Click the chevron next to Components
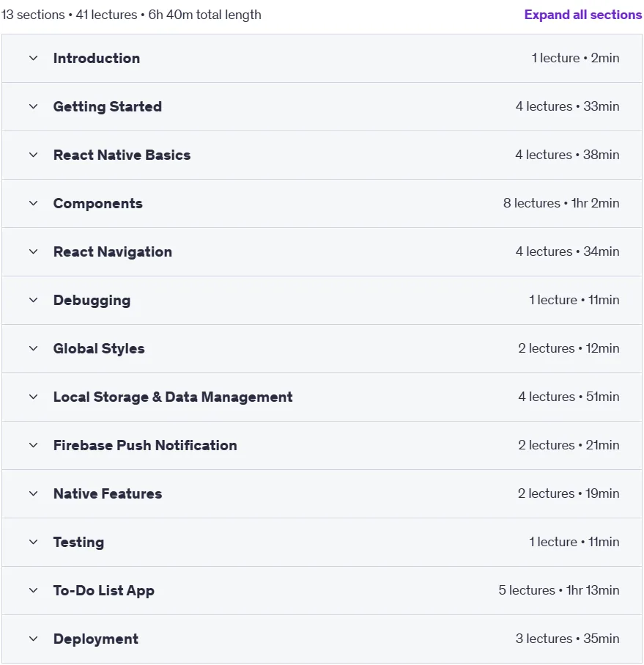The width and height of the screenshot is (644, 665). click(34, 203)
